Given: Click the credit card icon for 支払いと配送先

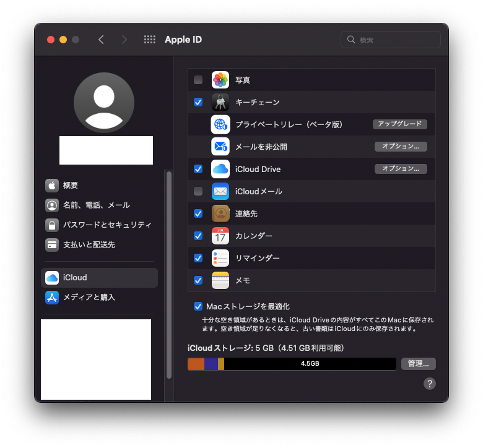Looking at the screenshot, I should point(52,245).
